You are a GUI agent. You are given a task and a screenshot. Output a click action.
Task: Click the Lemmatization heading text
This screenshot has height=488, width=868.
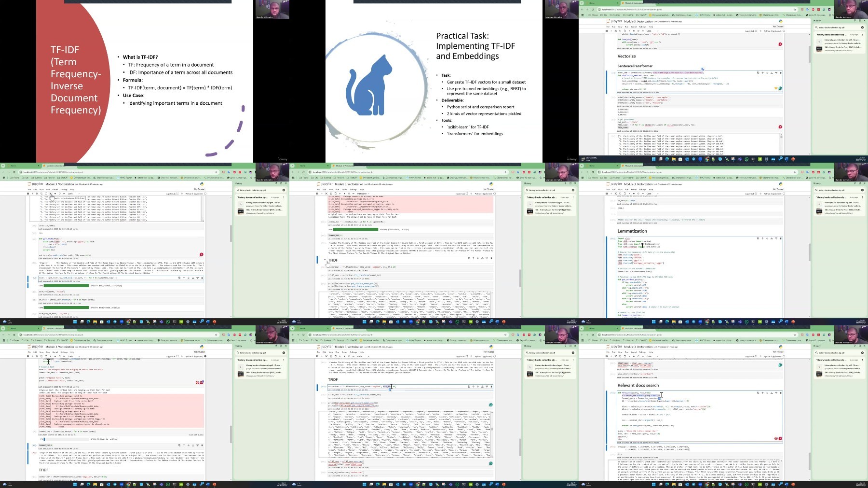[632, 231]
